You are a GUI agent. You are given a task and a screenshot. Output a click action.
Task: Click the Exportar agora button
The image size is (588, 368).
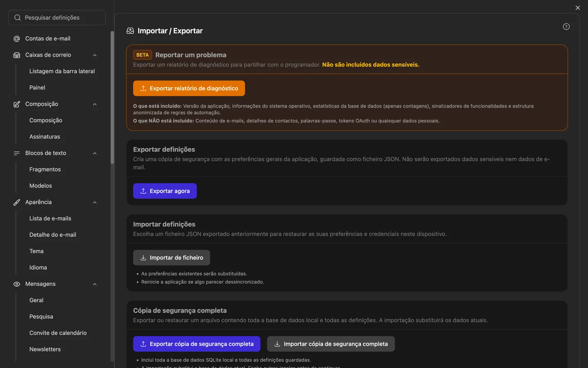165,191
